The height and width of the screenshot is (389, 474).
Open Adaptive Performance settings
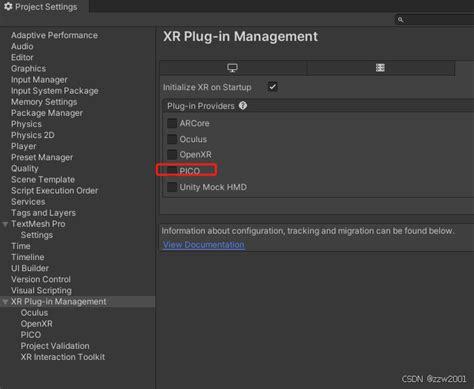click(54, 35)
